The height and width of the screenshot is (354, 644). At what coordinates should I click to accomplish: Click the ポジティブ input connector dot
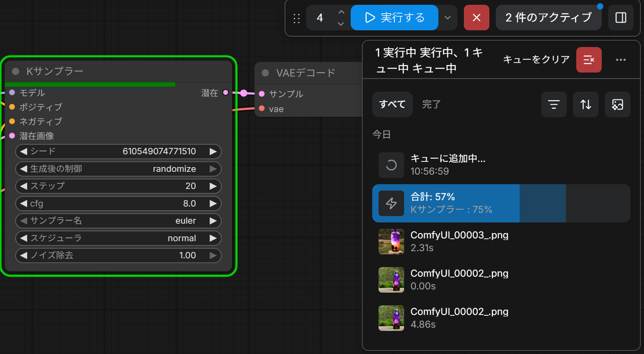(x=12, y=107)
